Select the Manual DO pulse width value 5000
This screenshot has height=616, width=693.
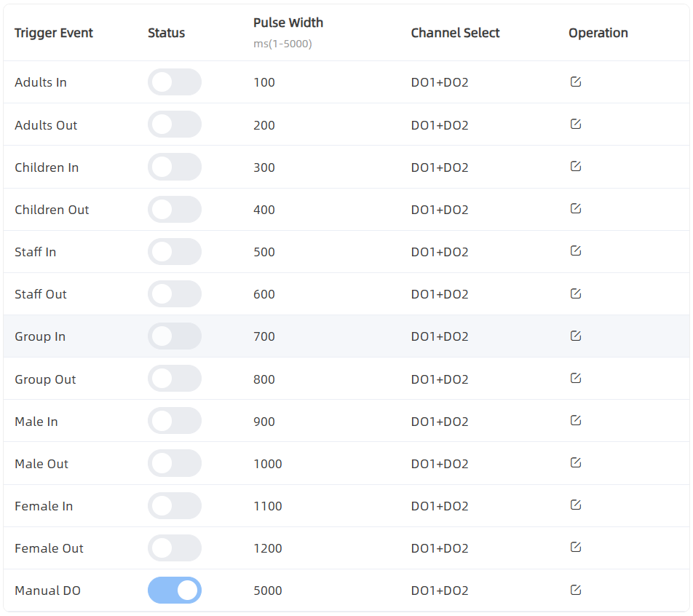pos(267,591)
